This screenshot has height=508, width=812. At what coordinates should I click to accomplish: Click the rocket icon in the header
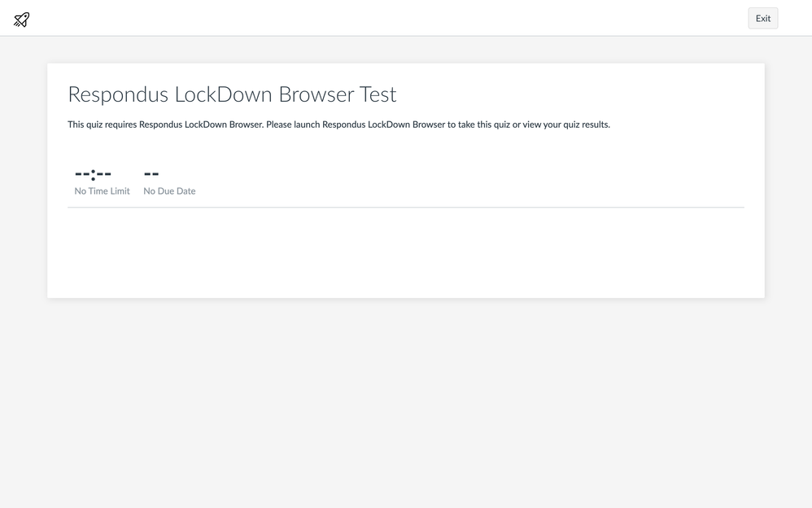tap(22, 19)
